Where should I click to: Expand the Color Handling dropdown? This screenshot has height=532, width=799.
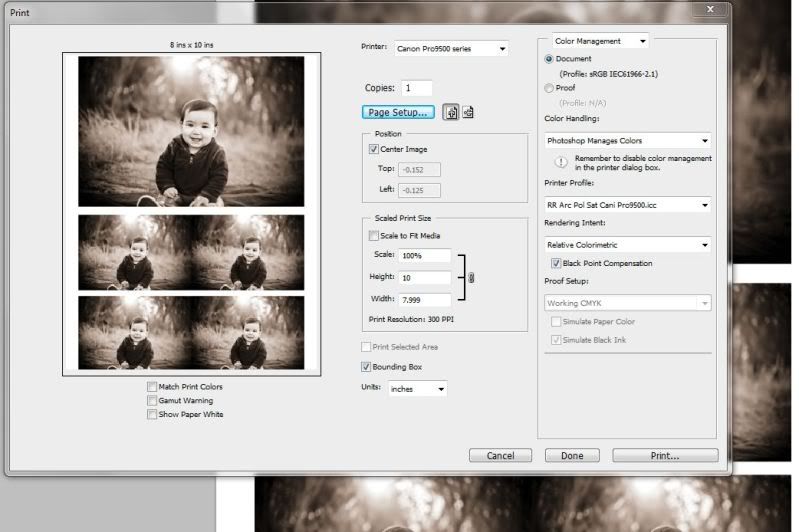point(627,141)
